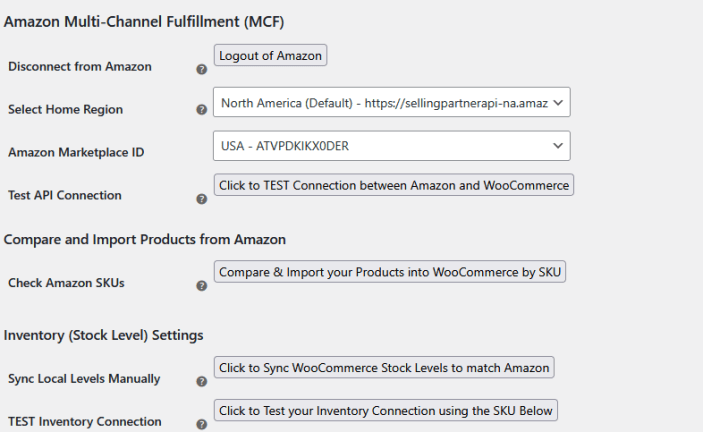Click to TEST Connection between Amazon and WooCommerce
This screenshot has width=703, height=432.
[393, 185]
